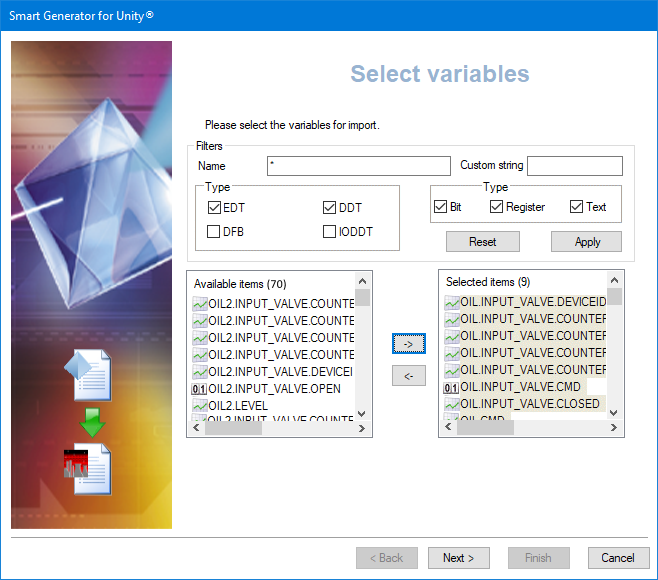This screenshot has width=658, height=580.
Task: Click the Name filter input field
Action: pos(358,166)
